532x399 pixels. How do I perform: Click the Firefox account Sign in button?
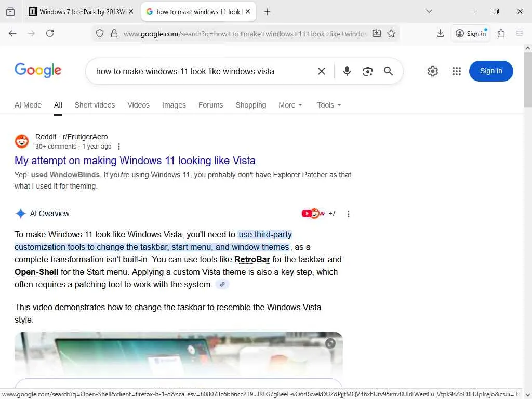tap(472, 33)
